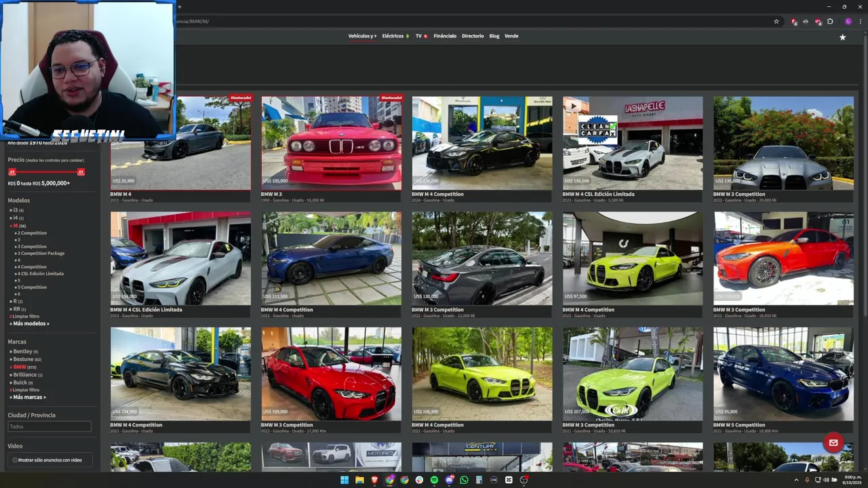Click Limpiar filtro under Marcas
Screen dimensions: 868x488
pyautogui.click(x=24, y=390)
